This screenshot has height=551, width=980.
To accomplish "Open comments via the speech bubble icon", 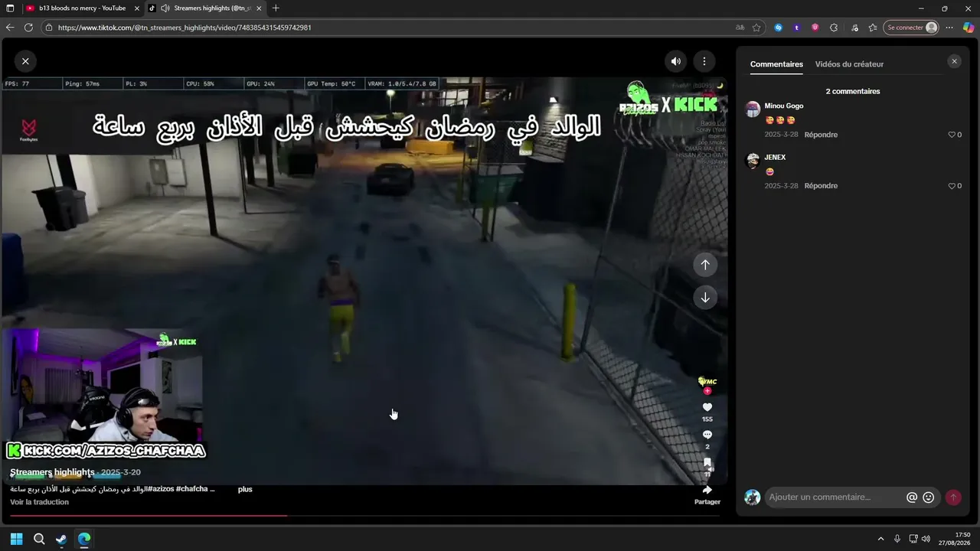I will (707, 435).
